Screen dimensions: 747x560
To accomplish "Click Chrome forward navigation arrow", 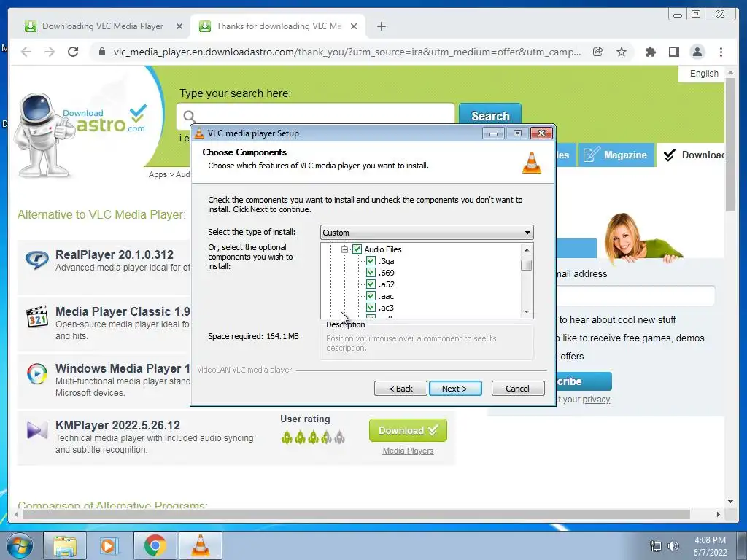I will 50,52.
